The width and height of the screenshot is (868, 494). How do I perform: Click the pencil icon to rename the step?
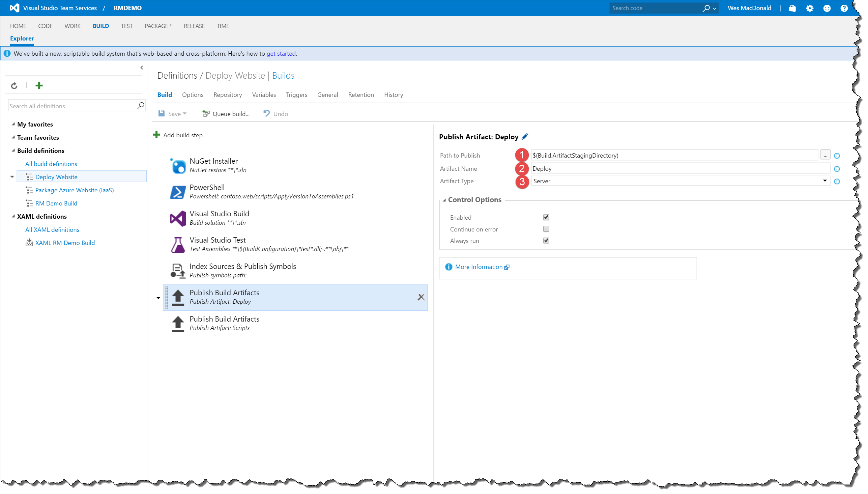pyautogui.click(x=525, y=136)
